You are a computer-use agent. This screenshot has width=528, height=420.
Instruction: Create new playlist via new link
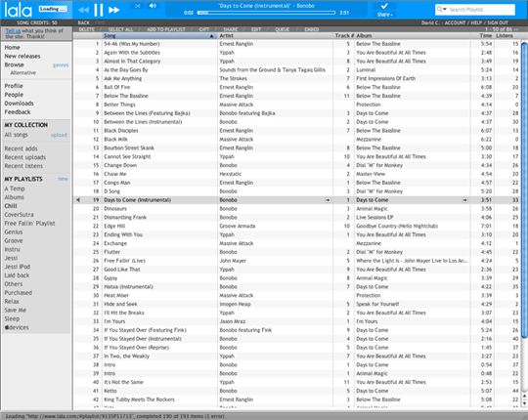[x=63, y=179]
